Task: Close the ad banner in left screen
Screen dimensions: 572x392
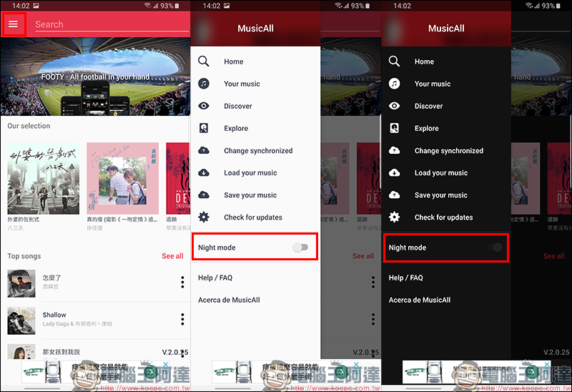Action: coord(166,364)
